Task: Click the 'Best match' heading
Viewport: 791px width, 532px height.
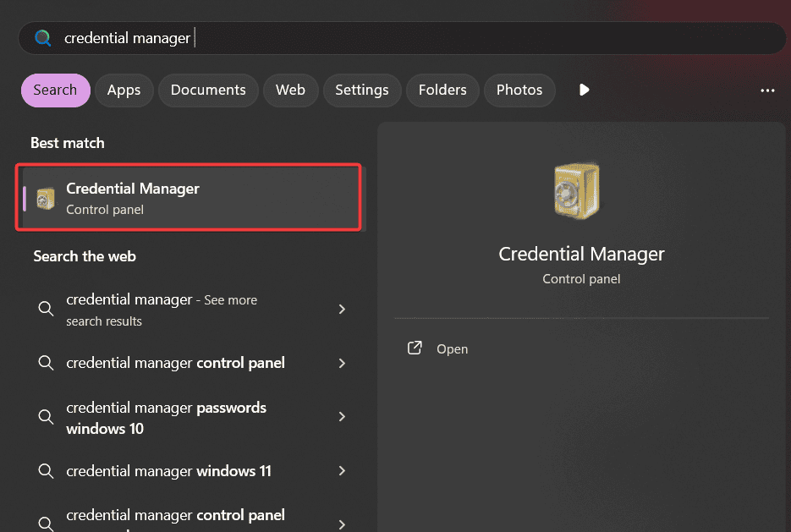Action: (x=68, y=143)
